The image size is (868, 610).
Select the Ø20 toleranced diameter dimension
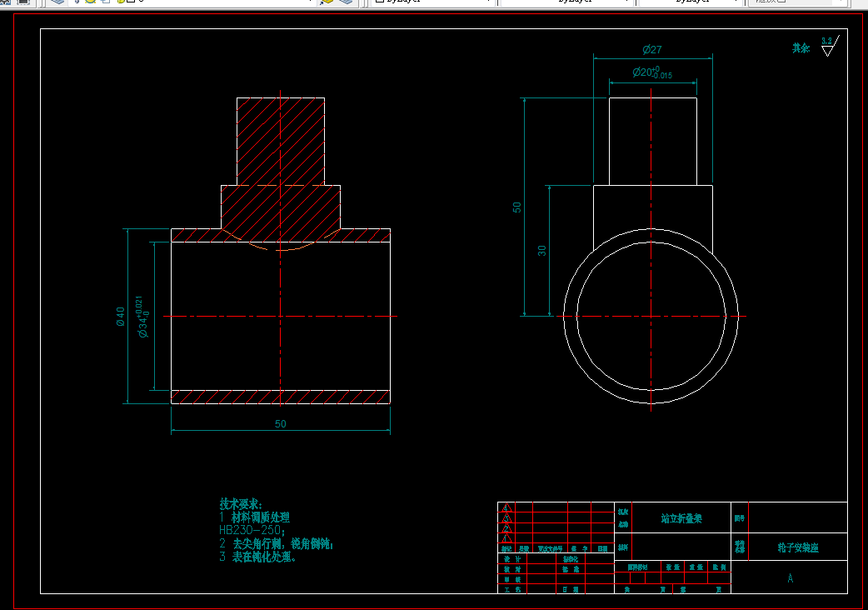652,72
